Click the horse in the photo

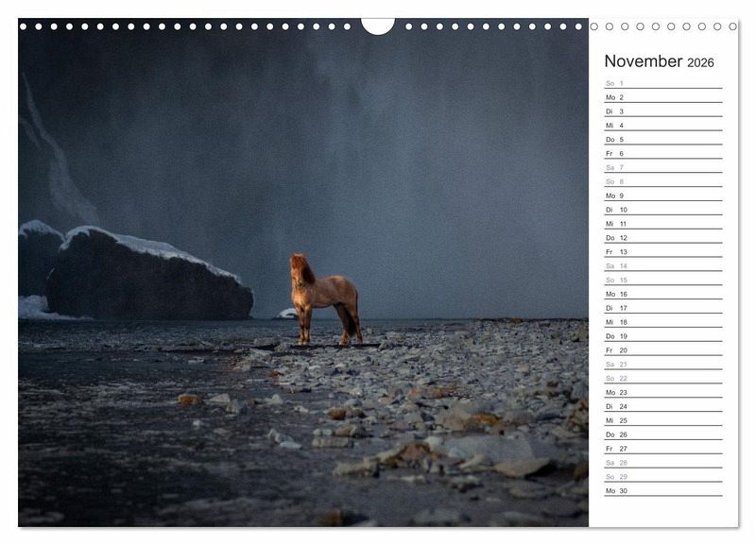[325, 297]
